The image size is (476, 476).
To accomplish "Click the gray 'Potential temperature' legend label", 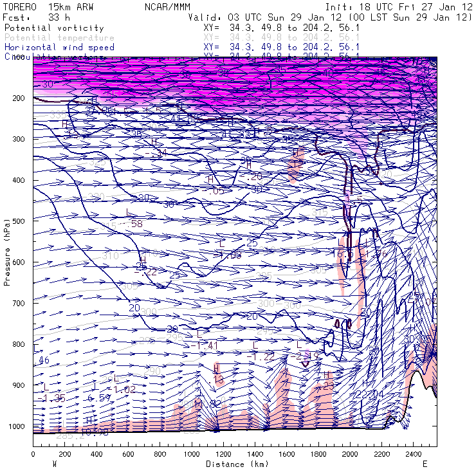I will click(x=59, y=38).
